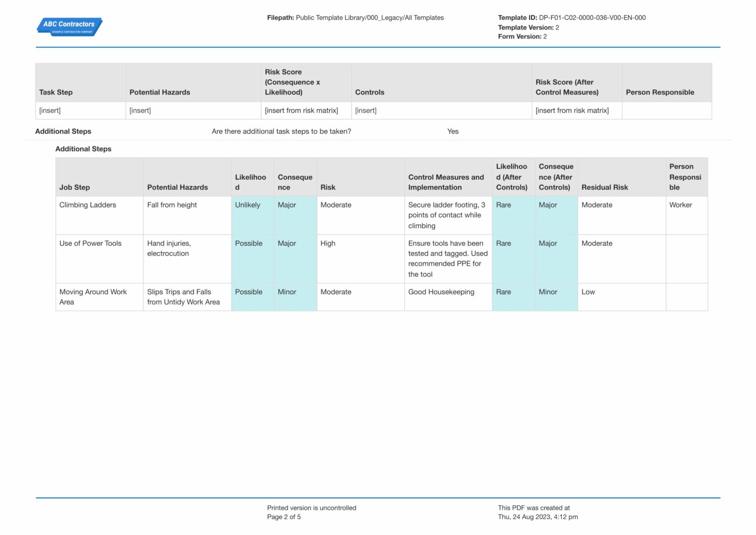Viewport: 756px width, 535px height.
Task: Click the [insert] field under Controls
Action: [x=366, y=110]
